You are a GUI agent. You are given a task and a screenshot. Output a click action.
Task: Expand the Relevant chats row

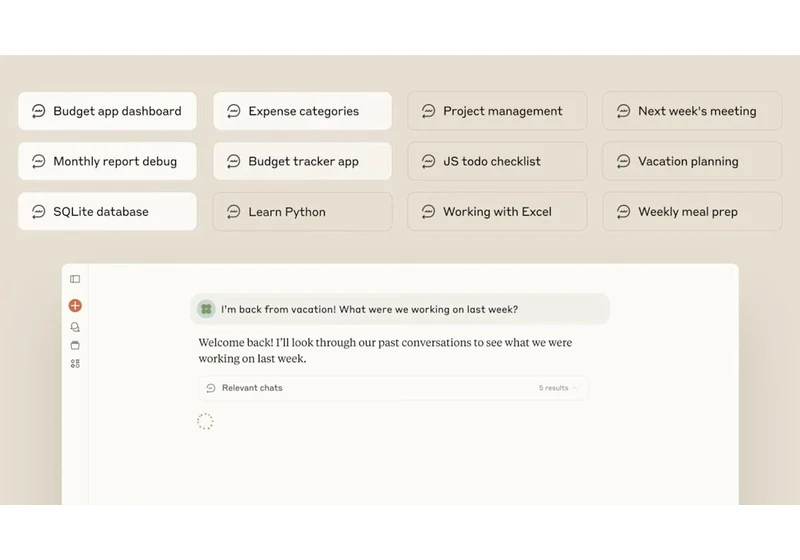(x=393, y=388)
